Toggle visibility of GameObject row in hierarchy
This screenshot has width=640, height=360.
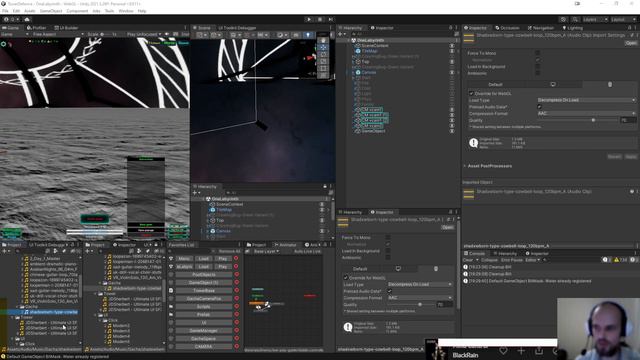pyautogui.click(x=452, y=131)
